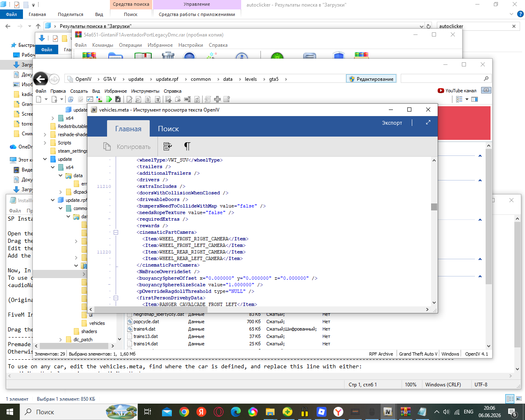Select trains4.dat in the file list
525x420 pixels.
pos(144,329)
